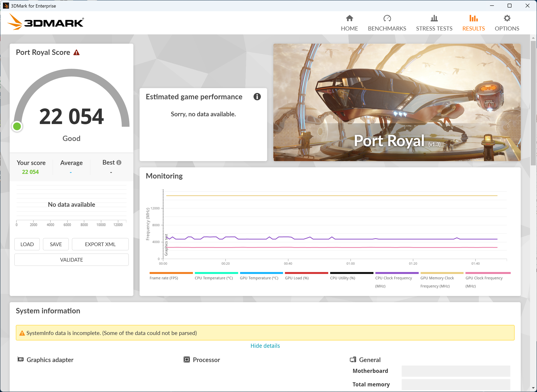Maximize the 3DMark window
The image size is (537, 392).
[510, 6]
